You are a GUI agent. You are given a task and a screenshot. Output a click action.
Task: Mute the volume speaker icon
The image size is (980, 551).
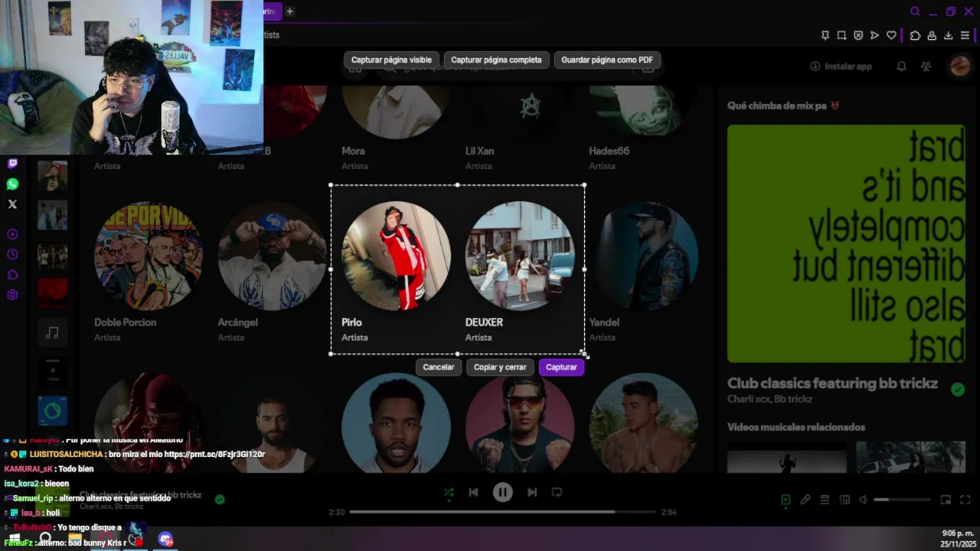pos(863,500)
